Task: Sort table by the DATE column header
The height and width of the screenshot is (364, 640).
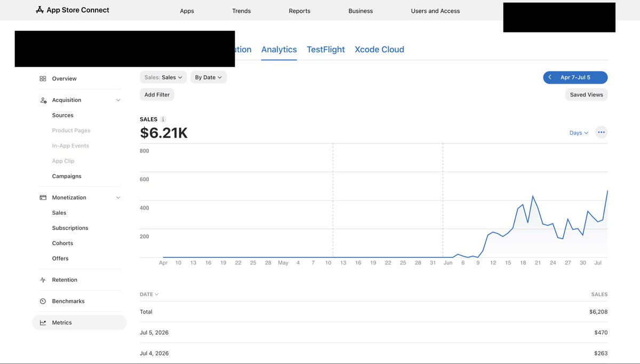Action: pos(149,294)
